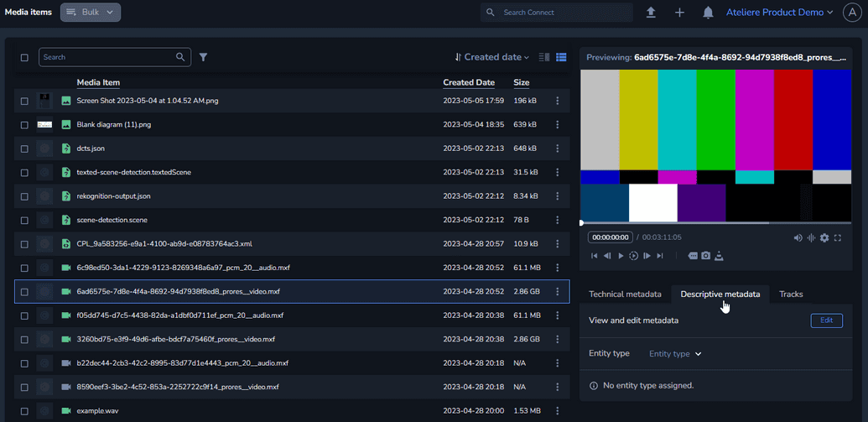Open player settings gear
The image size is (868, 422).
[824, 237]
